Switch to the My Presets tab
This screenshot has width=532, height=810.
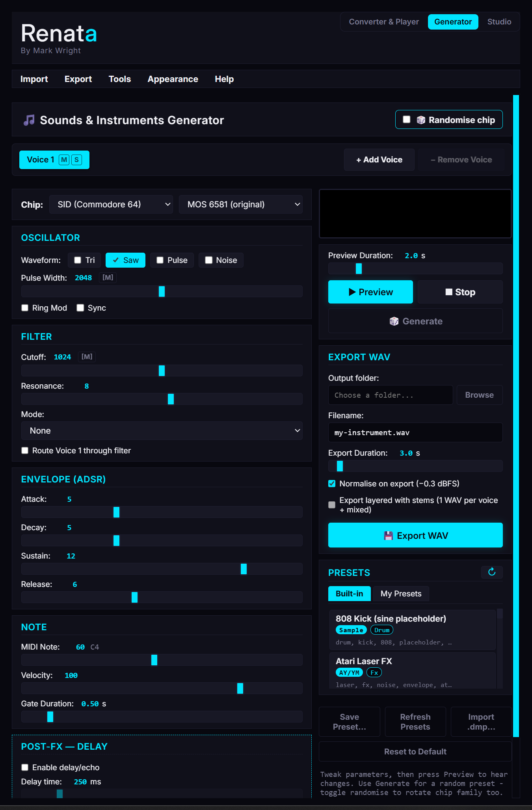(401, 594)
